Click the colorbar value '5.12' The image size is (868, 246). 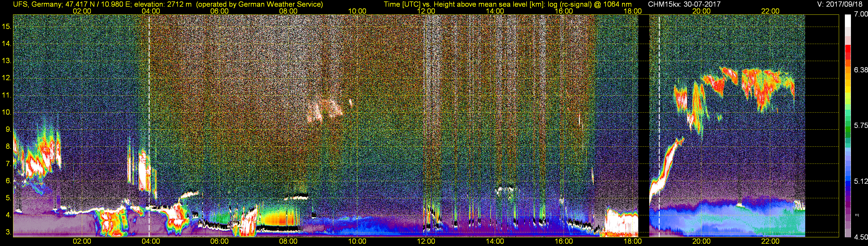click(x=861, y=181)
